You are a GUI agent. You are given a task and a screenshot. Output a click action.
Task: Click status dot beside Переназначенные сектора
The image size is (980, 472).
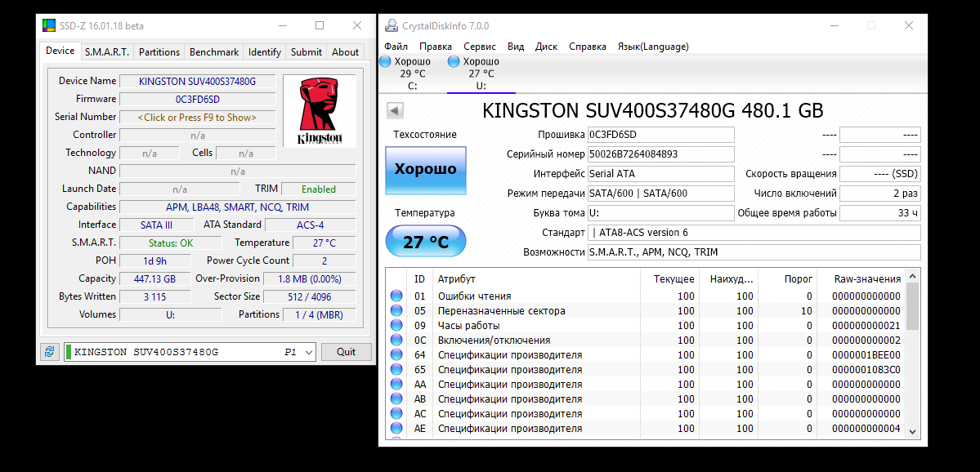396,310
